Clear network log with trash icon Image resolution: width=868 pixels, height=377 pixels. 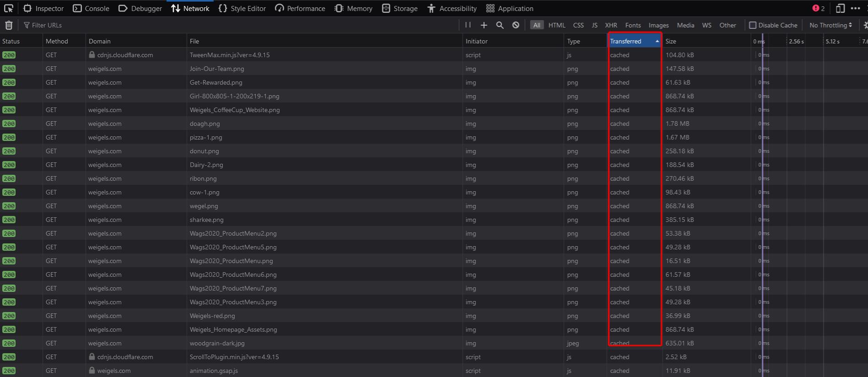(x=9, y=25)
